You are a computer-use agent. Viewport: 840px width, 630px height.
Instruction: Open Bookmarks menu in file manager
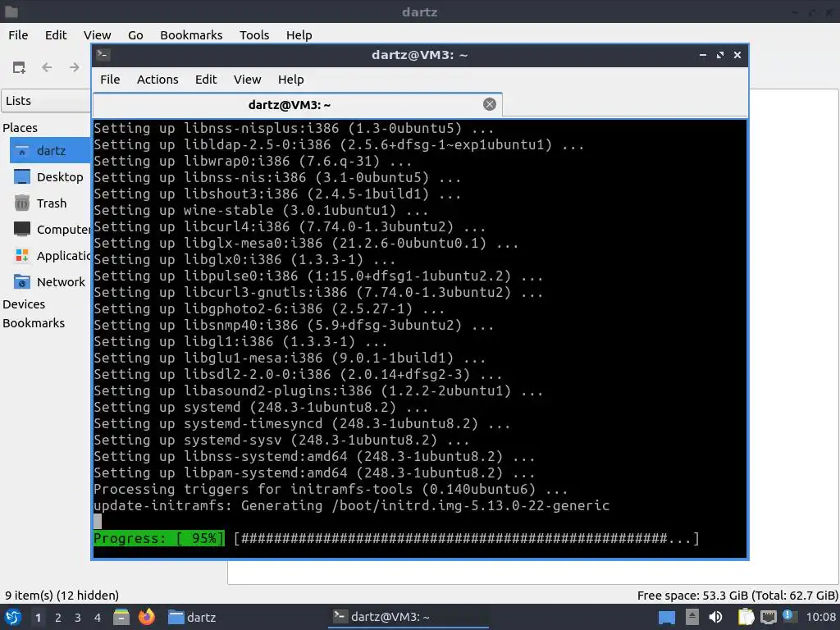[191, 34]
